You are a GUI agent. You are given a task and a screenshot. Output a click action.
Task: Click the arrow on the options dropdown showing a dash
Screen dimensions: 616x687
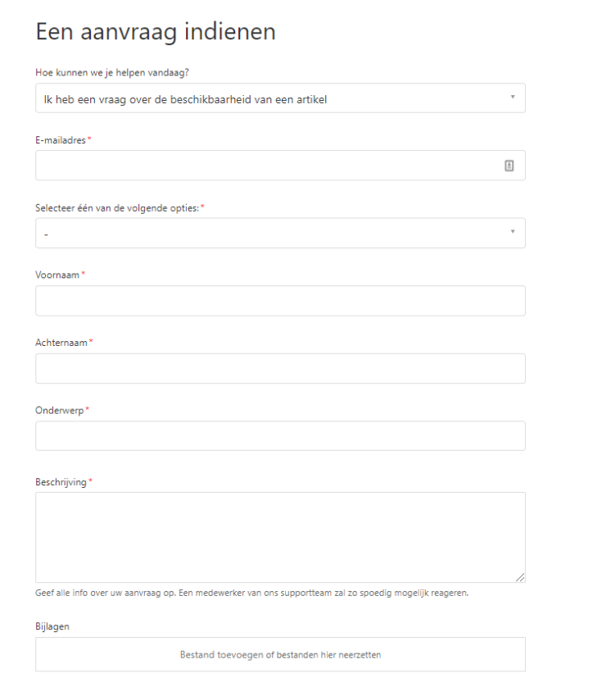(513, 233)
